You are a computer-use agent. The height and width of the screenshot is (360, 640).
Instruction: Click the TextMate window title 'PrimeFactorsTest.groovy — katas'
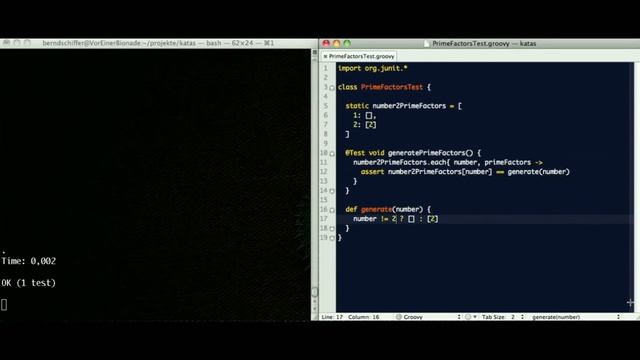(484, 43)
